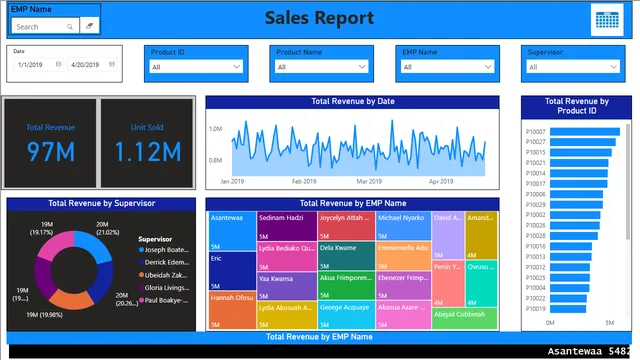Click the orange donut chart segment
Screen dimensions: 640x360
tap(71, 300)
